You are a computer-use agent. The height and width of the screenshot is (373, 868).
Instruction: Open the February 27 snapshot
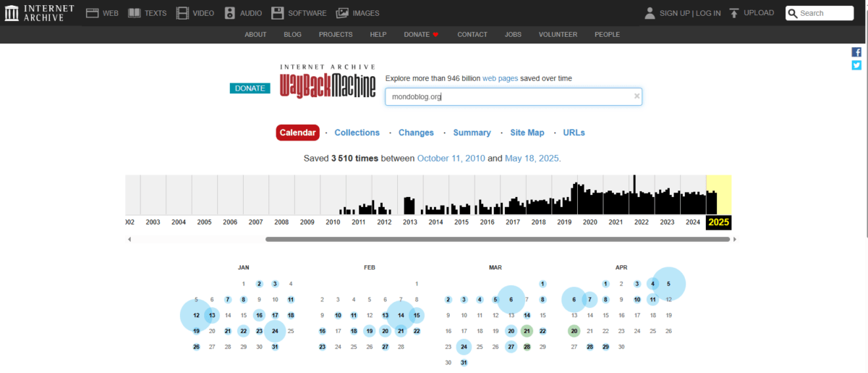click(385, 347)
